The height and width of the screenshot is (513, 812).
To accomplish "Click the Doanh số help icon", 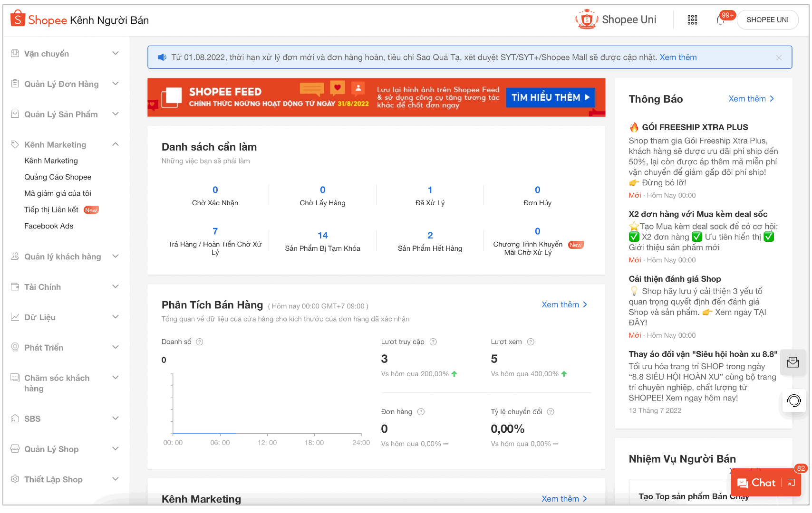I will pyautogui.click(x=200, y=342).
